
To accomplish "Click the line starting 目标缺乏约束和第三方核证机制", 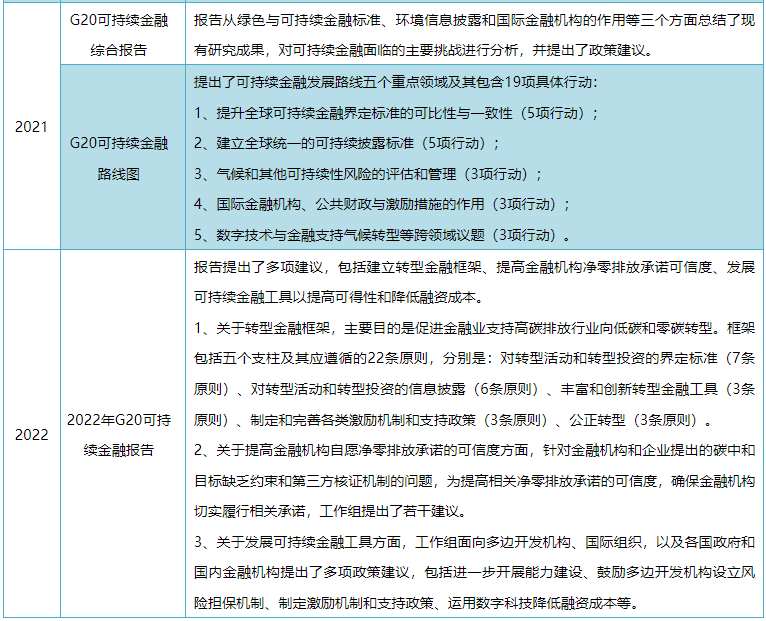I will pyautogui.click(x=474, y=481).
